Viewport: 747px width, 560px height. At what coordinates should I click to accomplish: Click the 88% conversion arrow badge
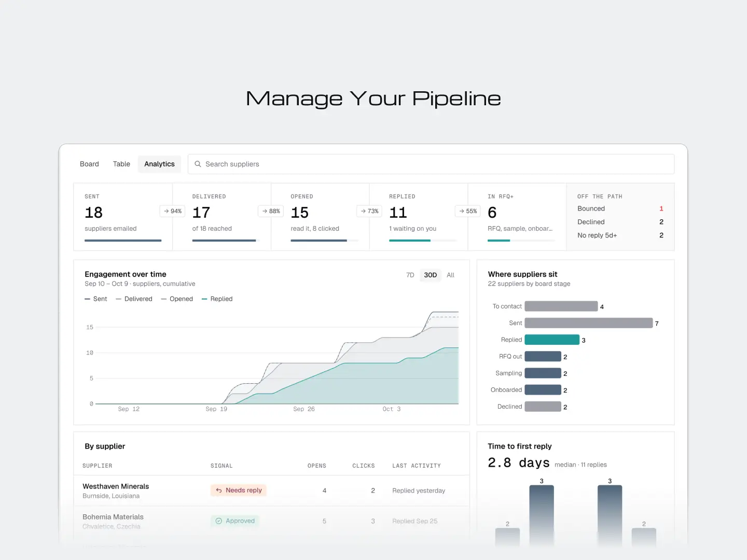coord(271,211)
